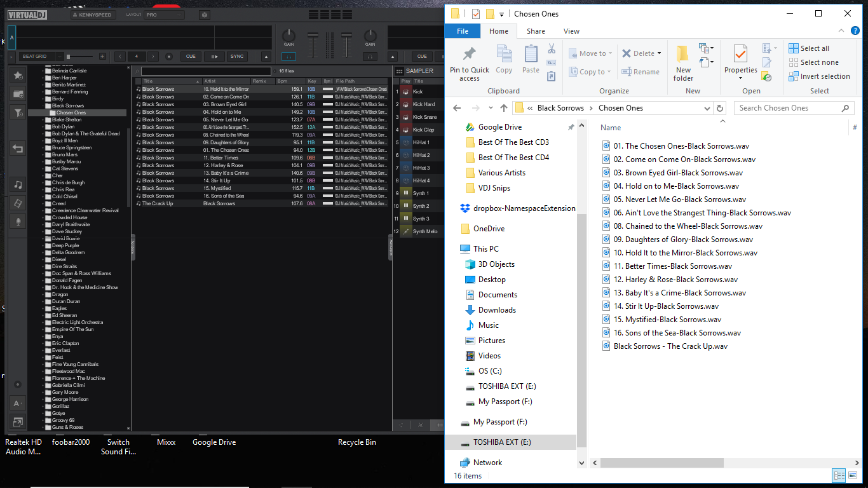The width and height of the screenshot is (868, 488).
Task: Go back in Explorer navigation
Action: pos(458,108)
